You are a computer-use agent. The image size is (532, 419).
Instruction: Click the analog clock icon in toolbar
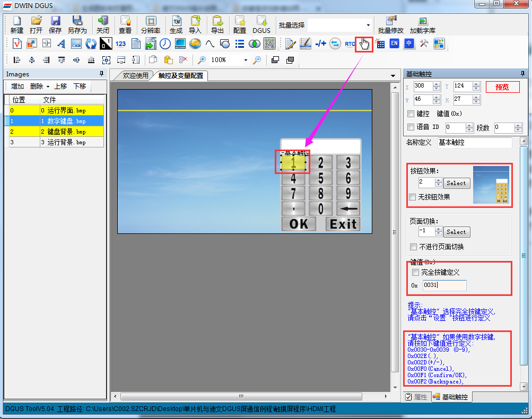pyautogui.click(x=165, y=44)
